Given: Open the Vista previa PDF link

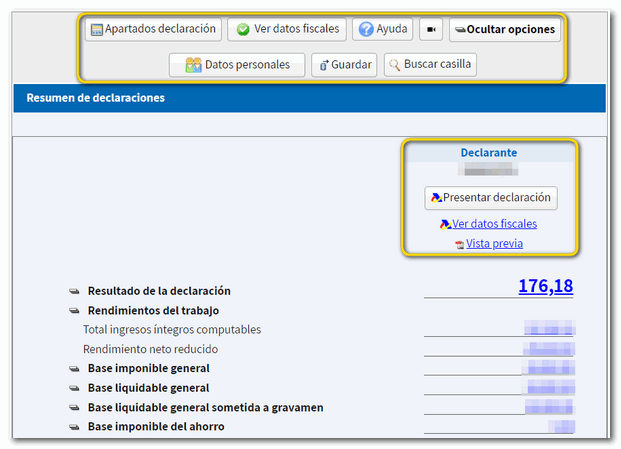Looking at the screenshot, I should pos(494,243).
